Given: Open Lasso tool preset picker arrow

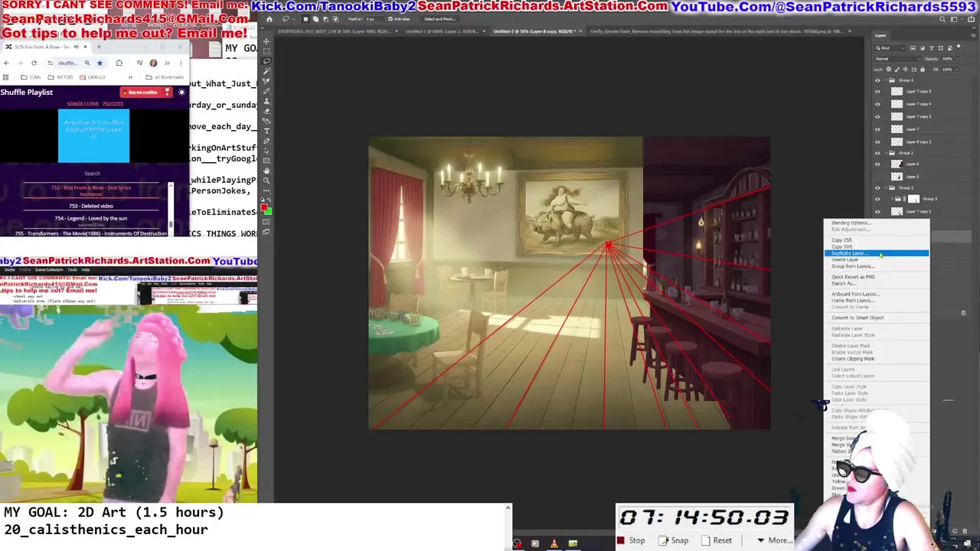Looking at the screenshot, I should click(x=294, y=19).
